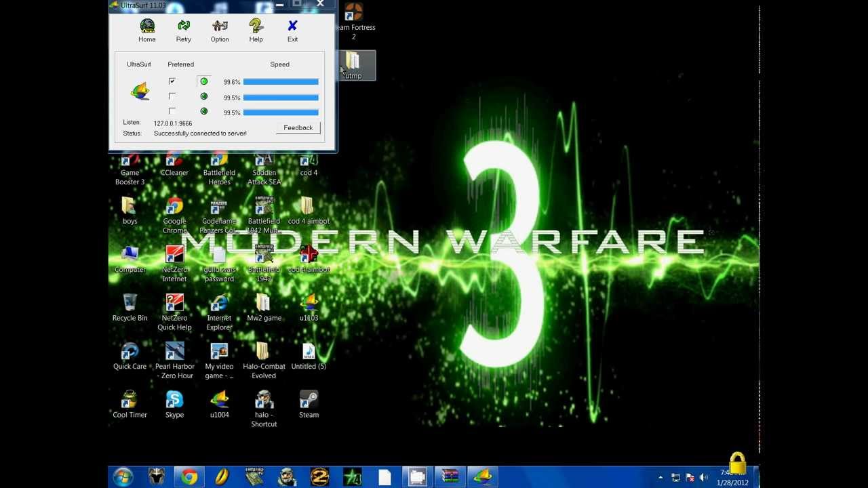
Task: Select the boys folder on the desktop
Action: point(130,211)
